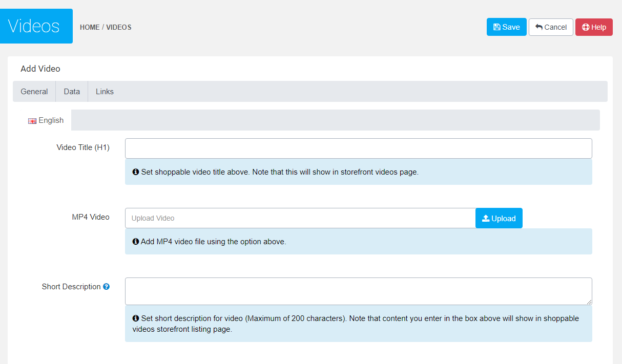The image size is (622, 364).
Task: Focus the Video Title (H1) text field
Action: pos(358,148)
